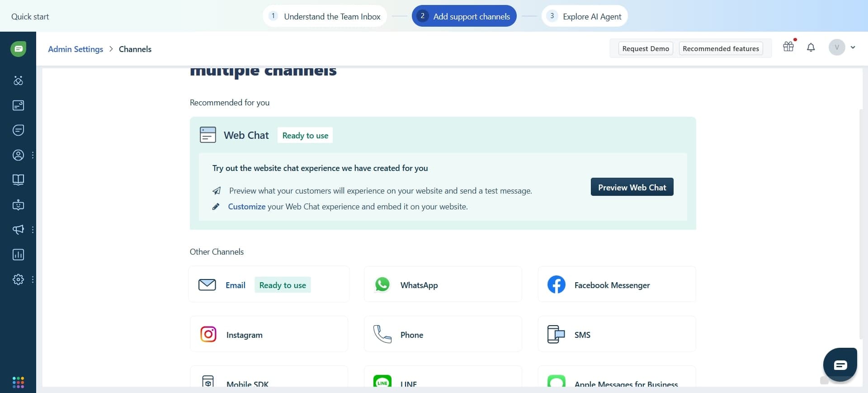The image size is (868, 393).
Task: Click the SMS channel label
Action: click(582, 335)
